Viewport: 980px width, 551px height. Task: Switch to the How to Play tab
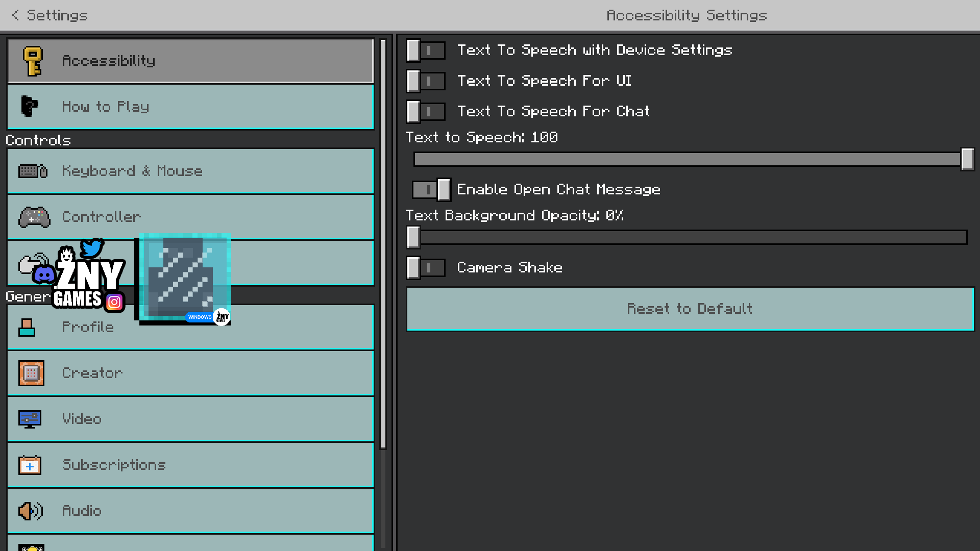[x=190, y=107]
